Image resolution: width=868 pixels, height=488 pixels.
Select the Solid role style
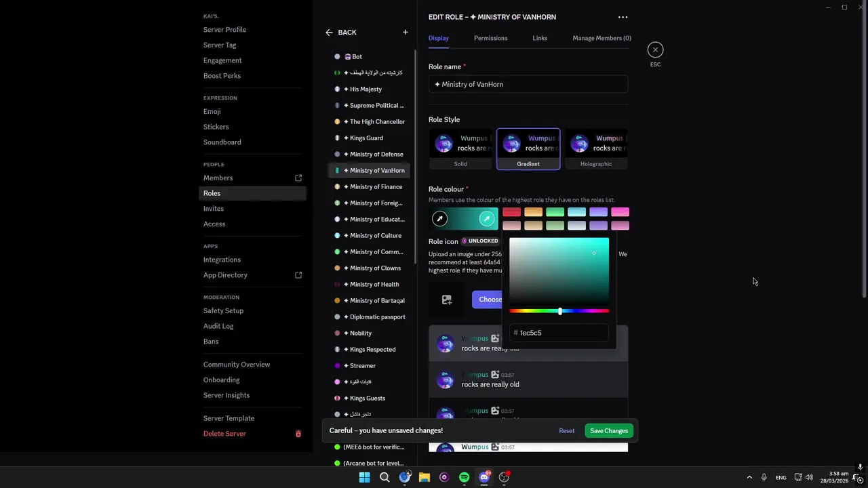460,149
